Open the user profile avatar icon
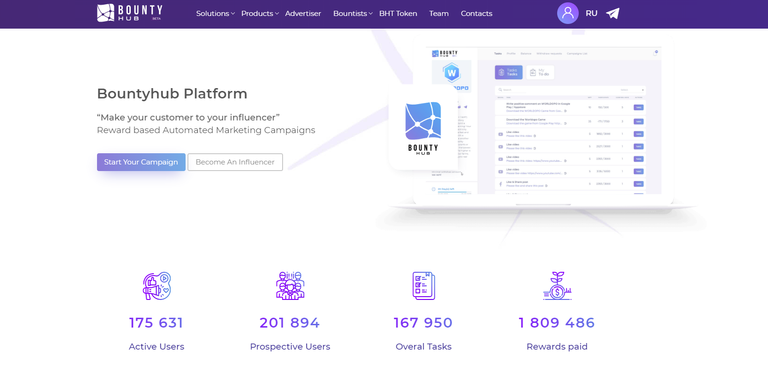 [568, 13]
